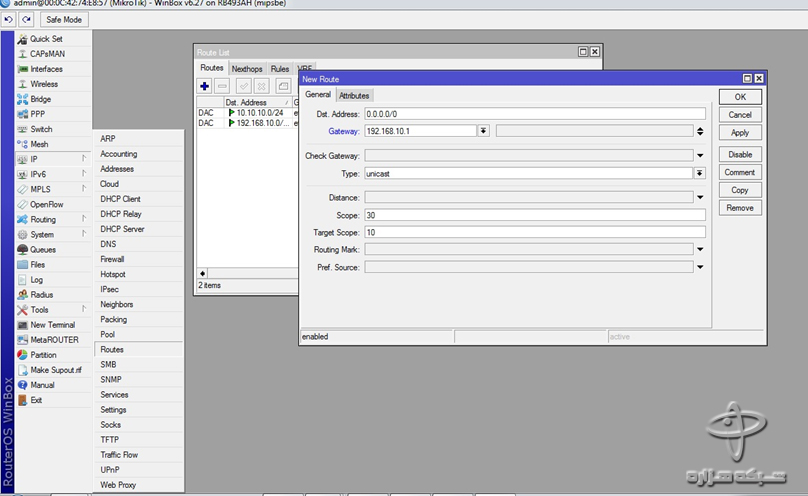Select the 192.168.10.0 route row
Screen dimensions: 808x496
pos(248,123)
